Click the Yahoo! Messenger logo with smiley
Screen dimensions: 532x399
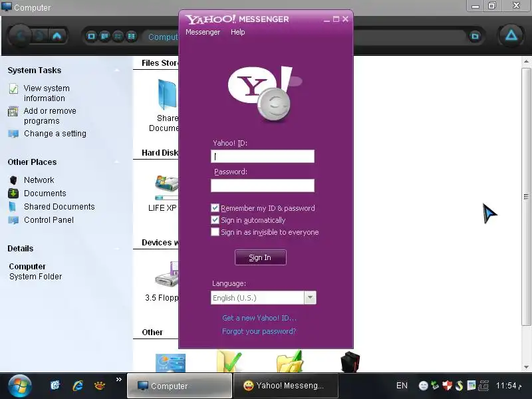point(265,94)
